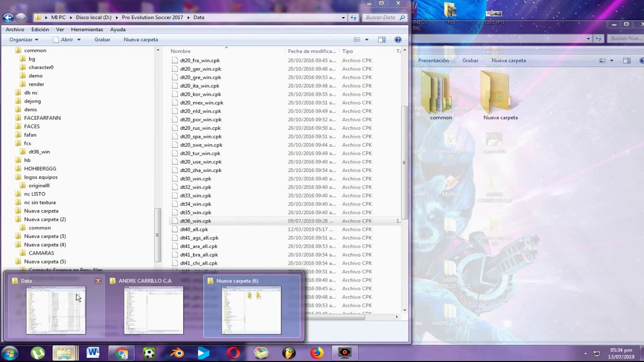The height and width of the screenshot is (362, 644).
Task: Launch Google Chrome from the taskbar
Action: click(121, 353)
